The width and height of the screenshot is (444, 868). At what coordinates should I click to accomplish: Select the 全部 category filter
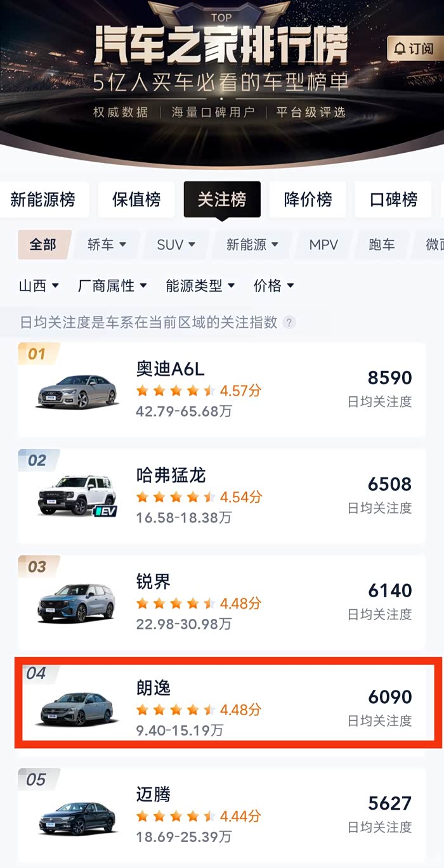tap(43, 245)
